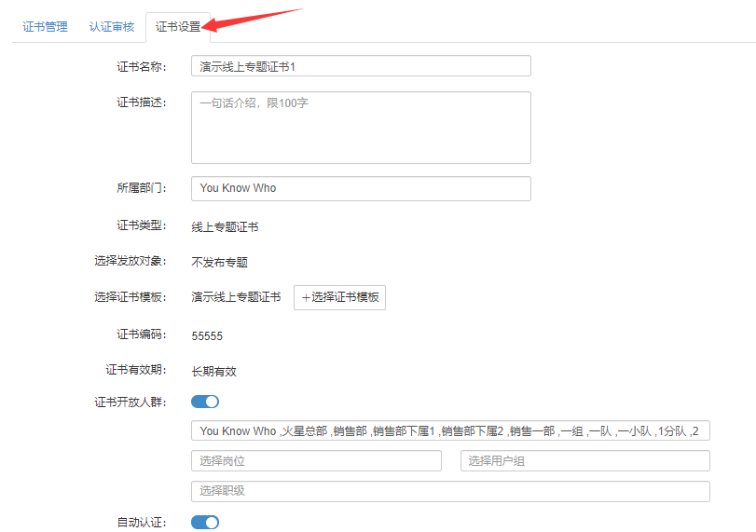Click the 证书开放人群 label
Image resolution: width=756 pixels, height=532 pixels.
click(x=131, y=402)
